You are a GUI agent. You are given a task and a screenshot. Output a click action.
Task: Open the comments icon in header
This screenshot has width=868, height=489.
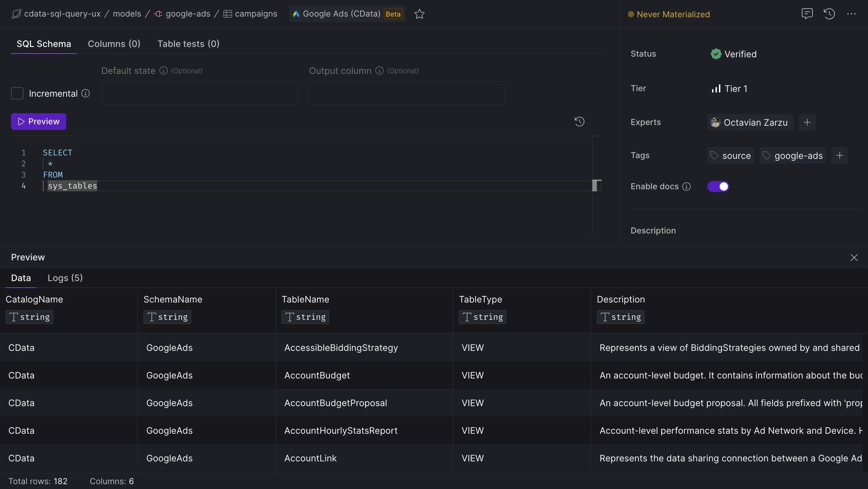click(x=807, y=14)
